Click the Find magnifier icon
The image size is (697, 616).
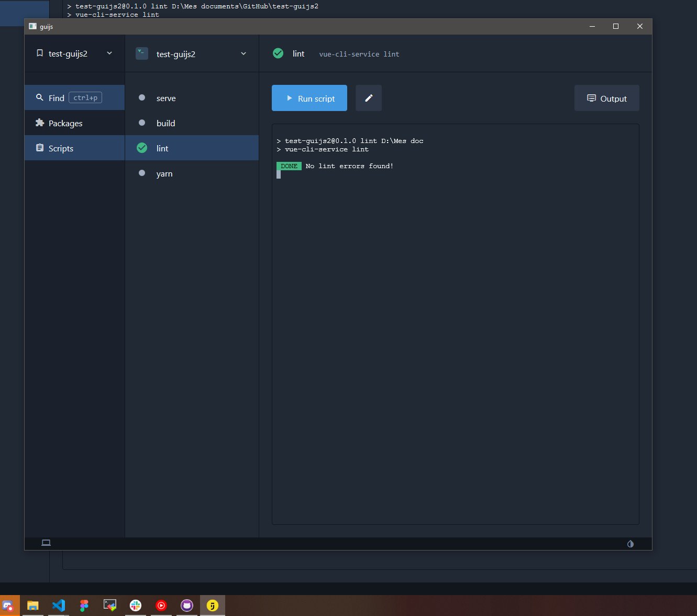[40, 97]
